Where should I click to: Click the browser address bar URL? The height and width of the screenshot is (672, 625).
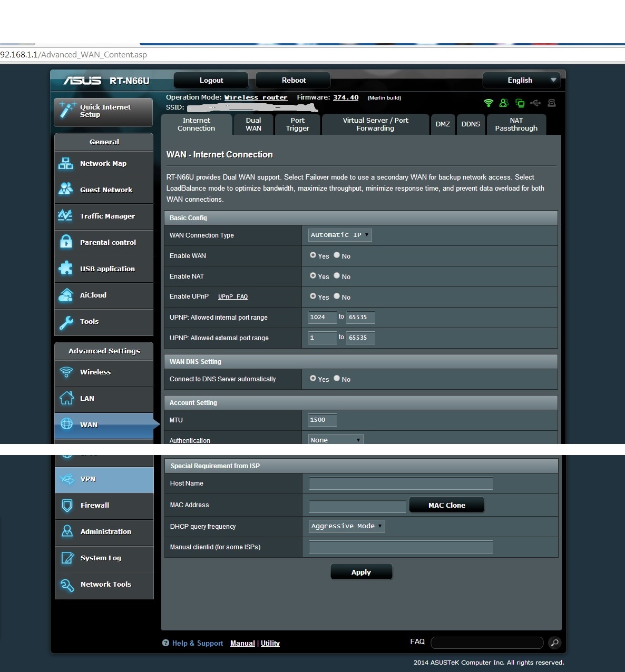coord(74,54)
